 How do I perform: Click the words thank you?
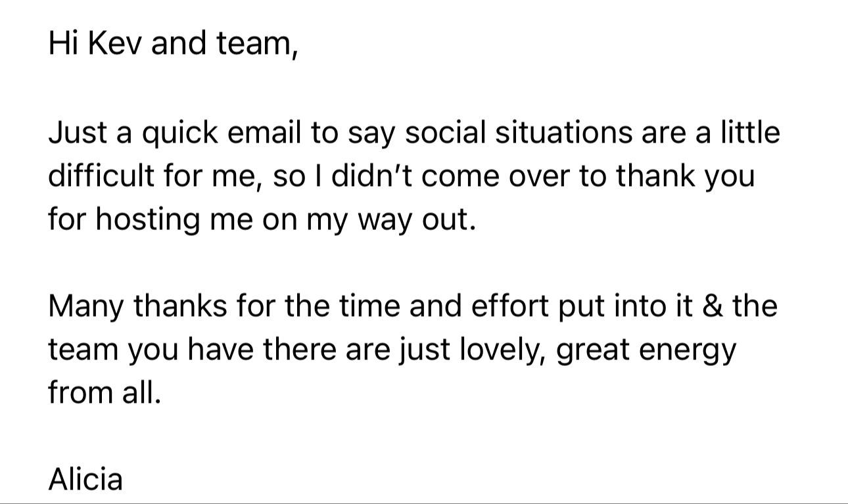tap(685, 175)
